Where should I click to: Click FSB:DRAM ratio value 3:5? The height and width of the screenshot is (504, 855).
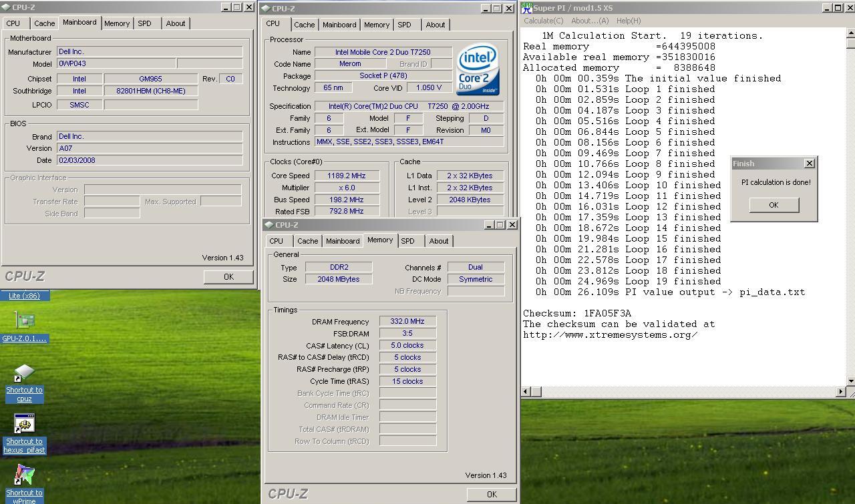click(x=407, y=333)
